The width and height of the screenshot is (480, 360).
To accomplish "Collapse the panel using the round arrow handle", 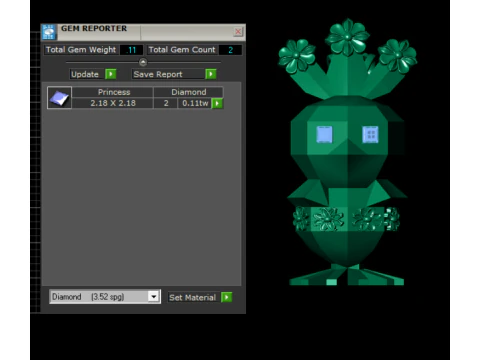I will click(x=143, y=62).
